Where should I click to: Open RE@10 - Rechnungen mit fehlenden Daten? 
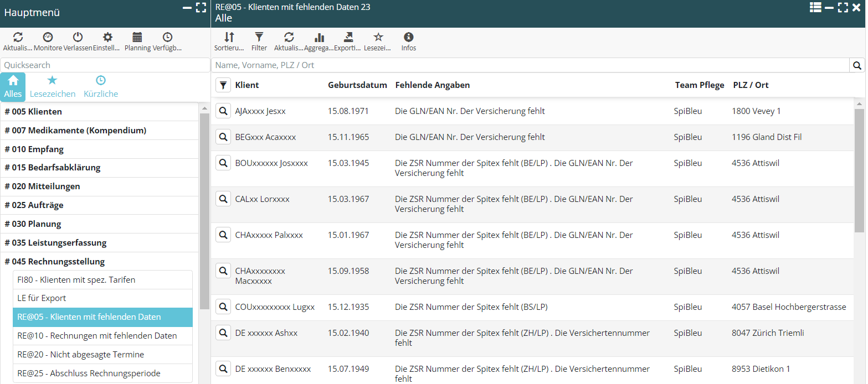[97, 336]
